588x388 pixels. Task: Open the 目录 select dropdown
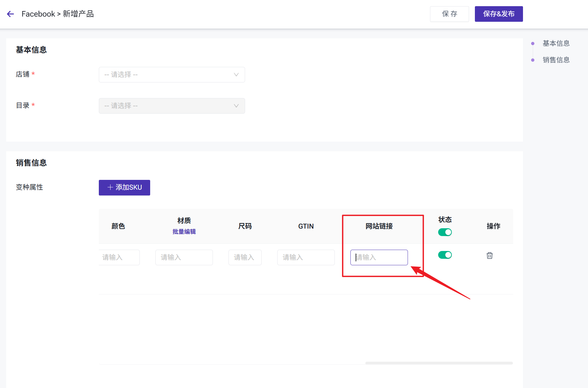(x=171, y=106)
